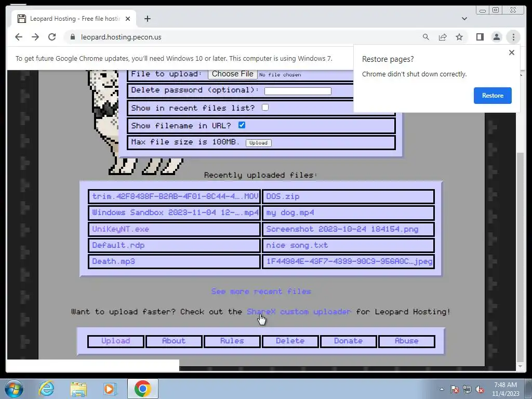Click the muted volume tray icon

coord(480,389)
